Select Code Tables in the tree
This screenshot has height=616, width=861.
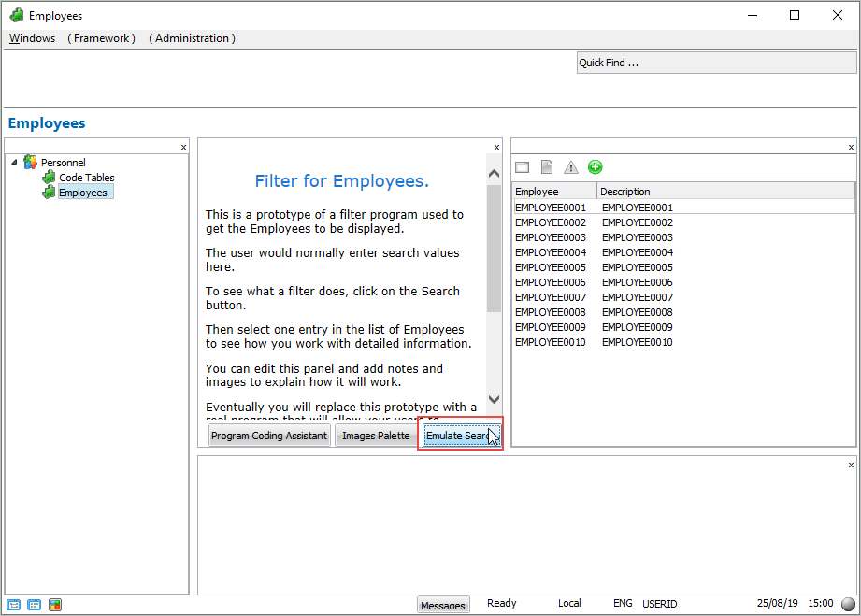pyautogui.click(x=86, y=178)
